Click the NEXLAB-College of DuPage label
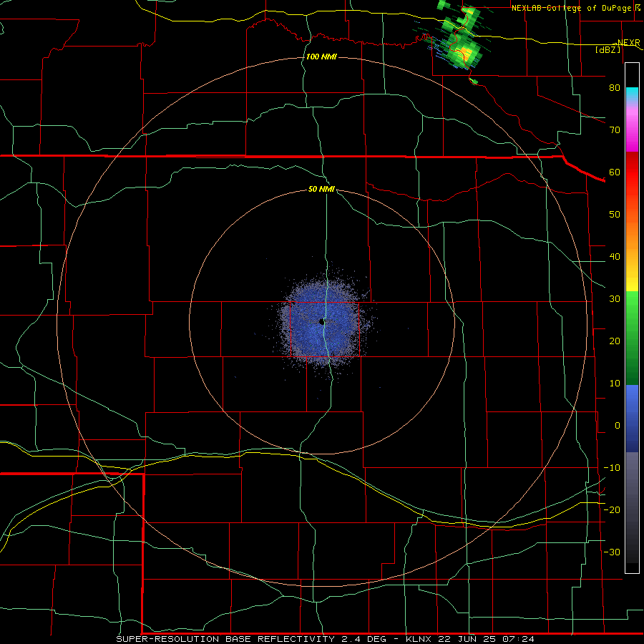 [x=571, y=8]
